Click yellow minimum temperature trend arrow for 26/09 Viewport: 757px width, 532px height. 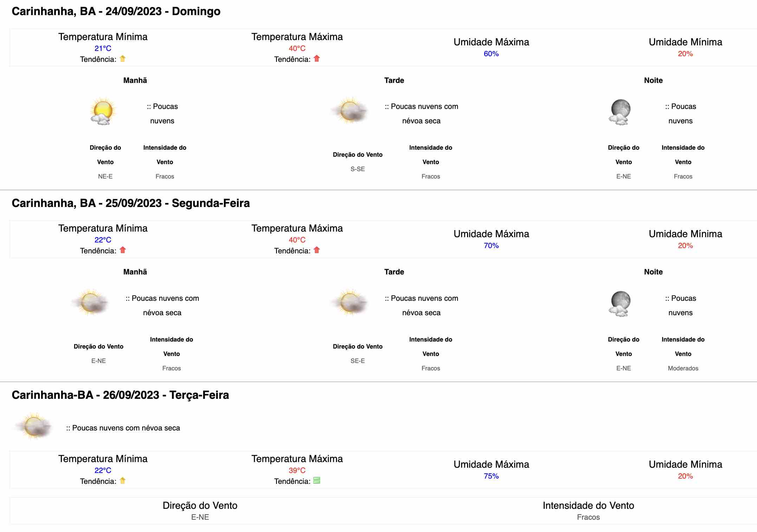pos(123,480)
